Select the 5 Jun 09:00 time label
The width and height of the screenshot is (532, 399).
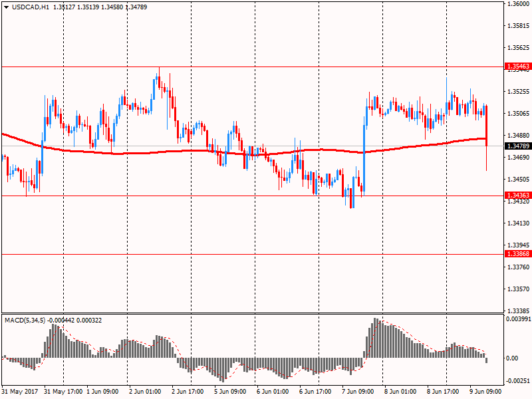230,392
